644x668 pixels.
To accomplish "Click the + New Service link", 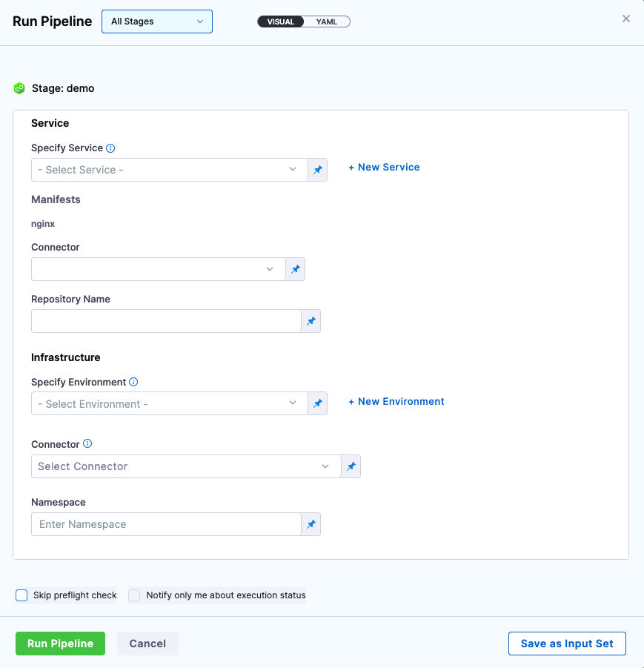I will (x=384, y=168).
